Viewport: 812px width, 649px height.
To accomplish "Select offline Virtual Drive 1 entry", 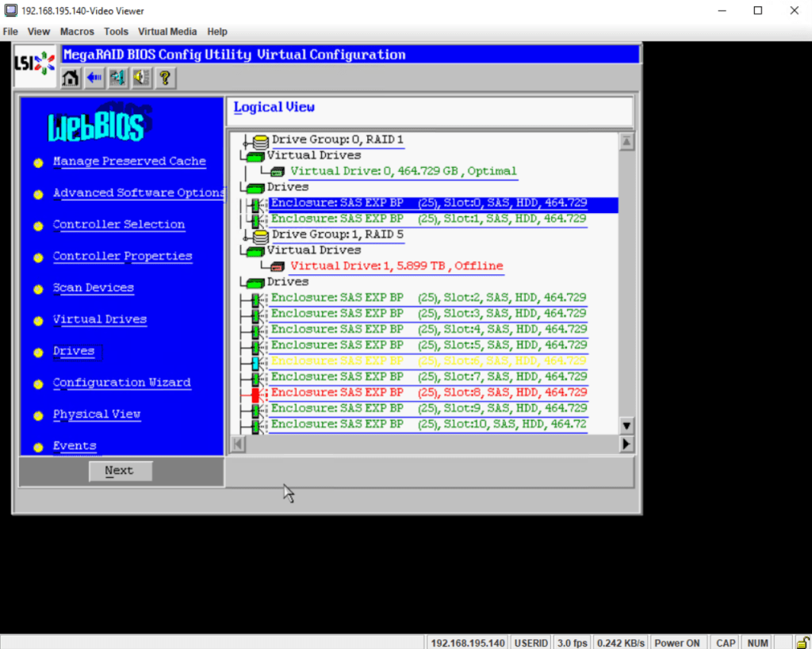I will (396, 266).
